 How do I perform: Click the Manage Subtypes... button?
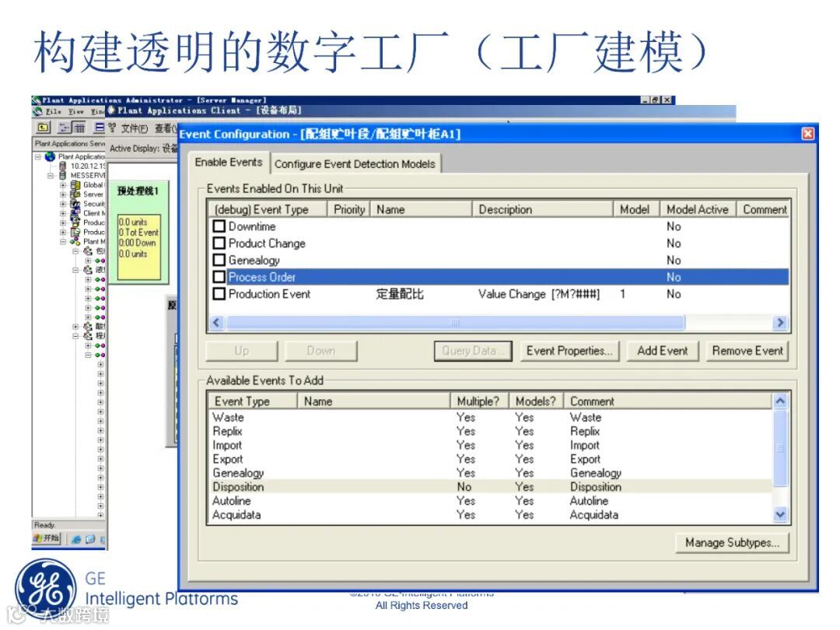point(733,543)
